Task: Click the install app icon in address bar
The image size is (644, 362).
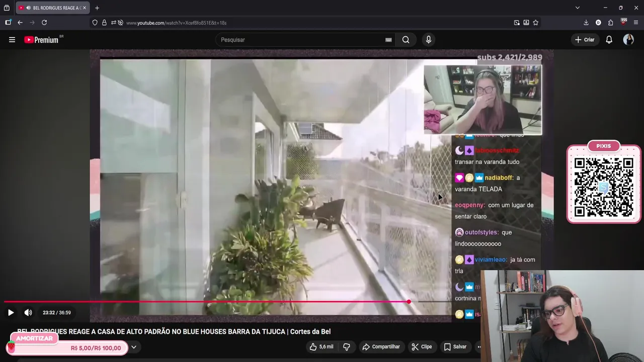Action: pyautogui.click(x=526, y=23)
